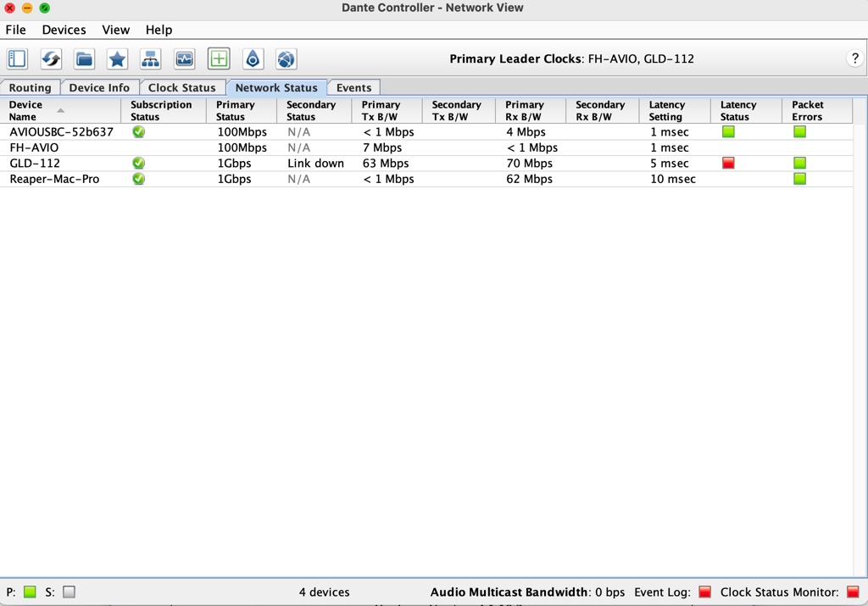Viewport: 868px width, 606px height.
Task: Select the Reaper-Mac-Pro device name
Action: (x=54, y=179)
